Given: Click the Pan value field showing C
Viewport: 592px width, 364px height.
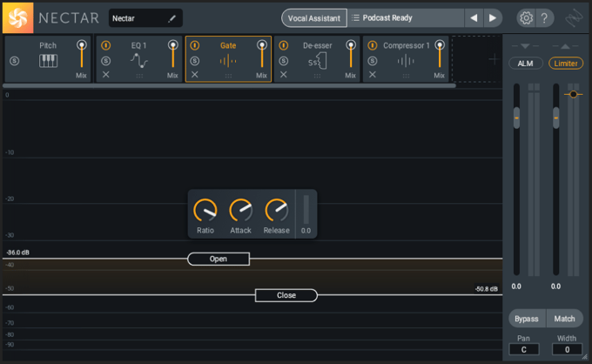Looking at the screenshot, I should coord(524,349).
